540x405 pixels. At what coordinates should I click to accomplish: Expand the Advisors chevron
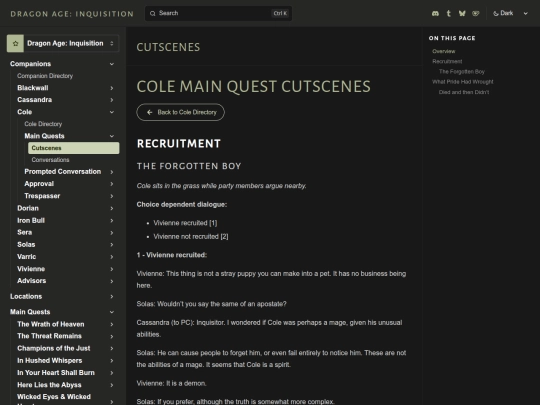click(x=112, y=281)
